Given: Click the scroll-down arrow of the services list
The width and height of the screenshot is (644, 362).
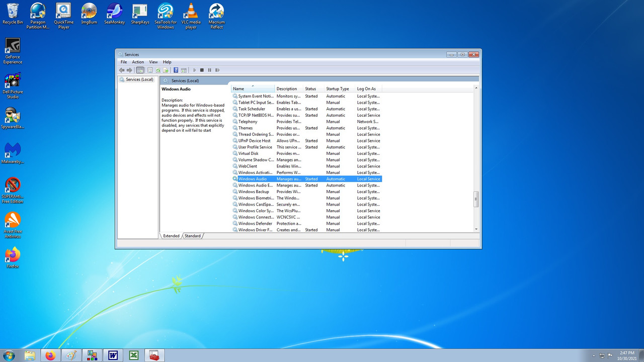Looking at the screenshot, I should [476, 229].
